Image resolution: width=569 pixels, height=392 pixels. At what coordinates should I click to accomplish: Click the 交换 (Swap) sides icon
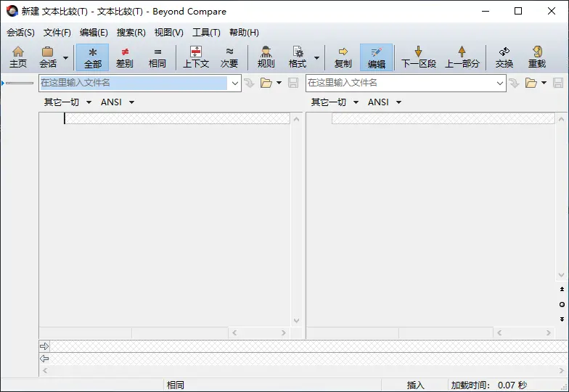(x=504, y=57)
